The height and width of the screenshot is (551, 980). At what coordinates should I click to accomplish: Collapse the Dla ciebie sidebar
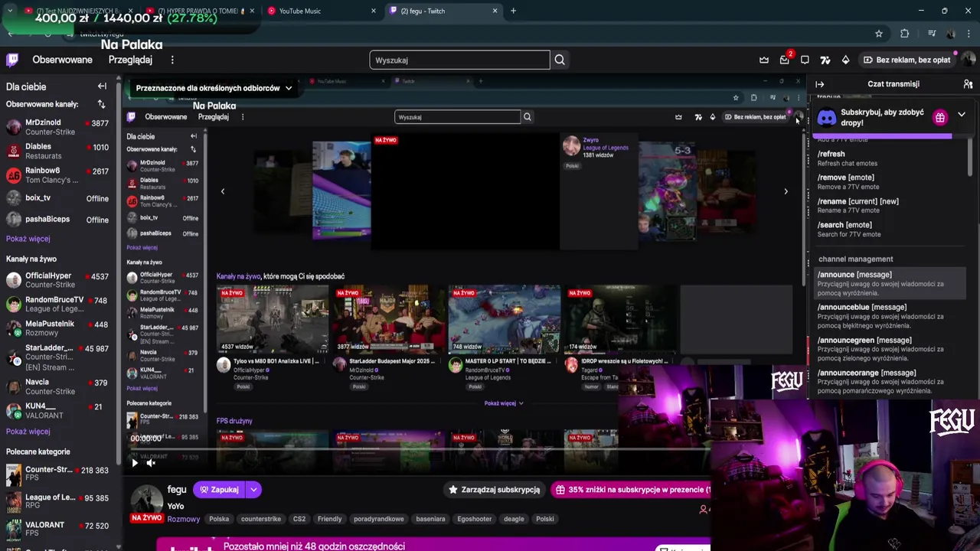(102, 86)
